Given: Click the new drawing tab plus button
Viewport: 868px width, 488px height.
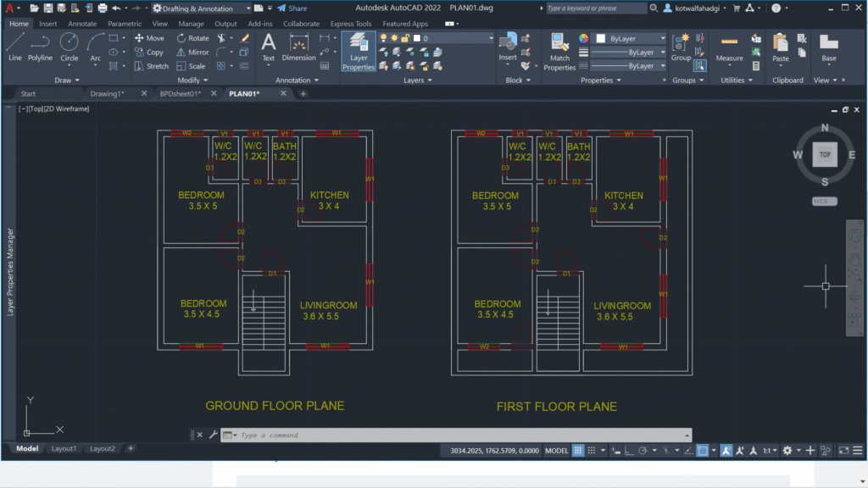Looking at the screenshot, I should point(303,93).
